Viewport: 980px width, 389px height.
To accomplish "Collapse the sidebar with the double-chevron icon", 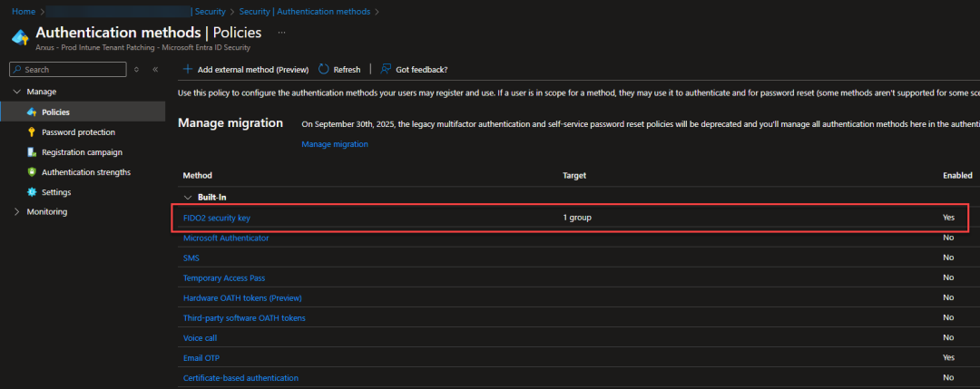I will tap(156, 69).
